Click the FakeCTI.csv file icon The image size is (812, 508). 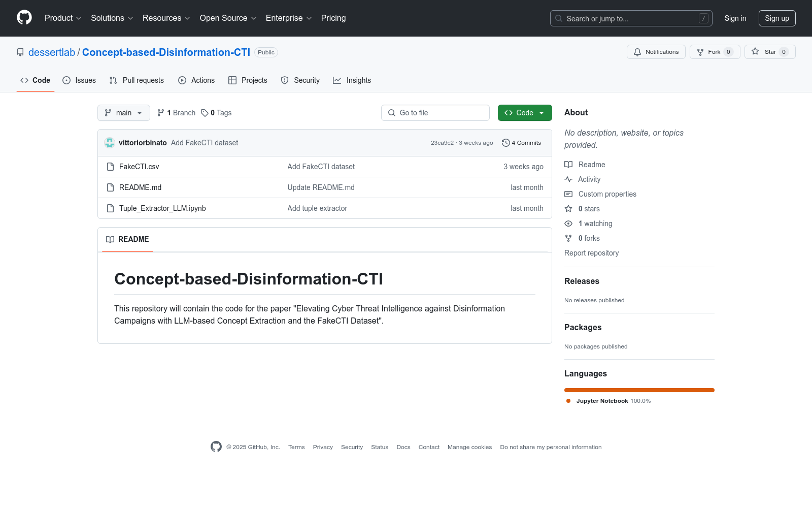[110, 167]
